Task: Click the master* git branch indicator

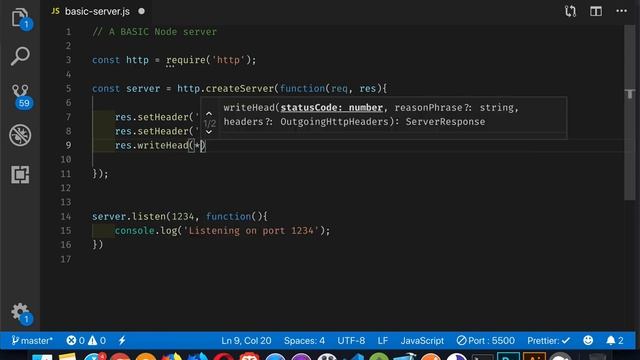Action: [x=32, y=340]
